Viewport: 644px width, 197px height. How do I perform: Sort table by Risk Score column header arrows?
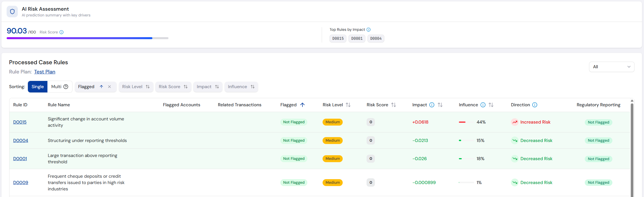(x=394, y=105)
